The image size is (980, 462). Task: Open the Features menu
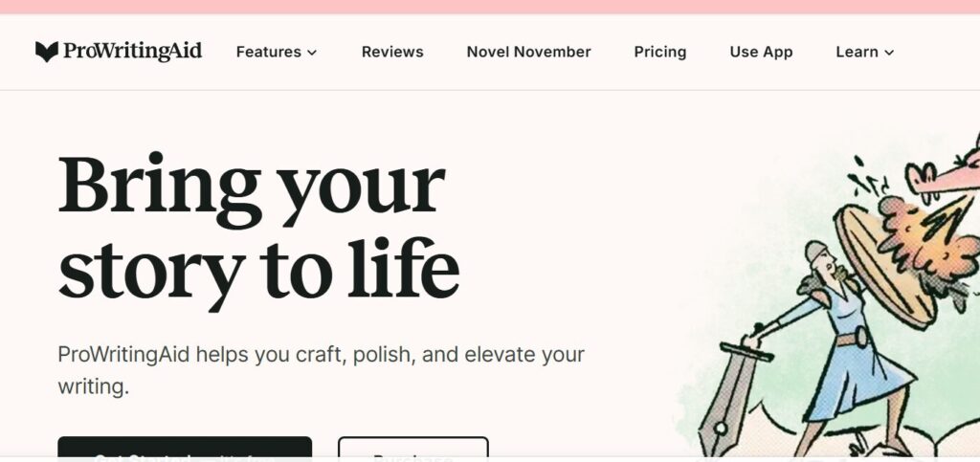pyautogui.click(x=269, y=52)
